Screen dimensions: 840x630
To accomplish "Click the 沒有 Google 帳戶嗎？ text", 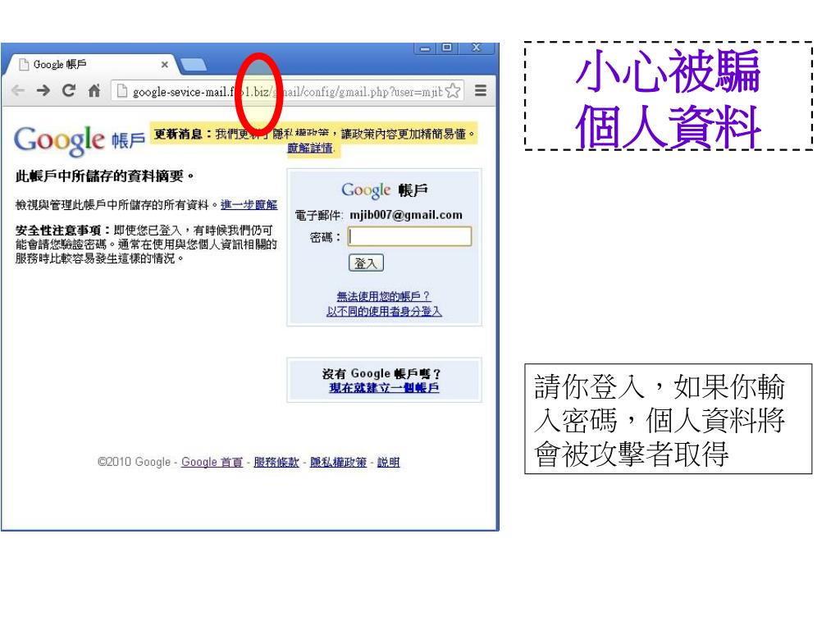I will point(381,373).
